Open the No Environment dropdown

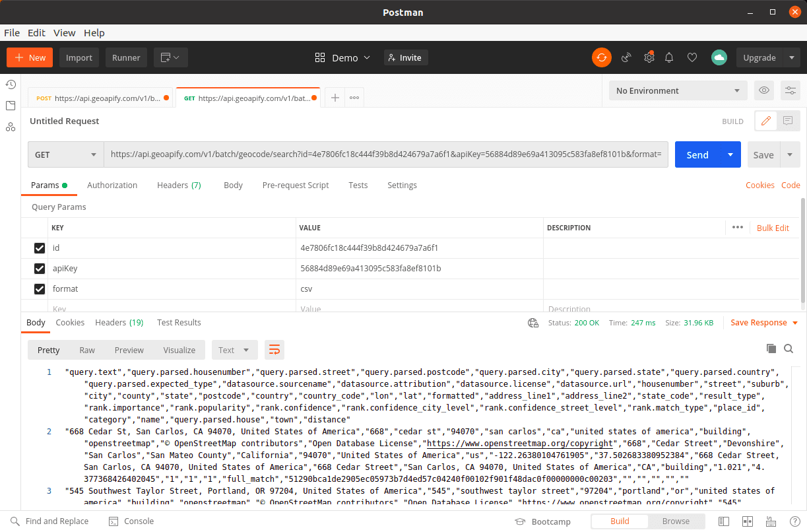click(678, 90)
